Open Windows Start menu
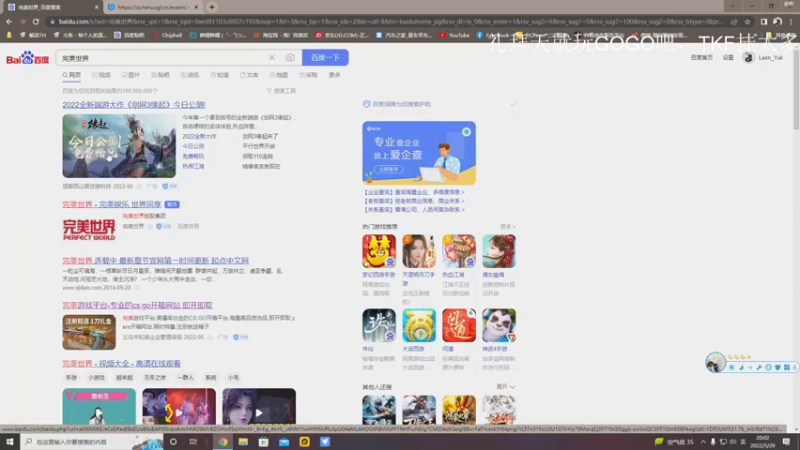This screenshot has height=450, width=800. 9,442
